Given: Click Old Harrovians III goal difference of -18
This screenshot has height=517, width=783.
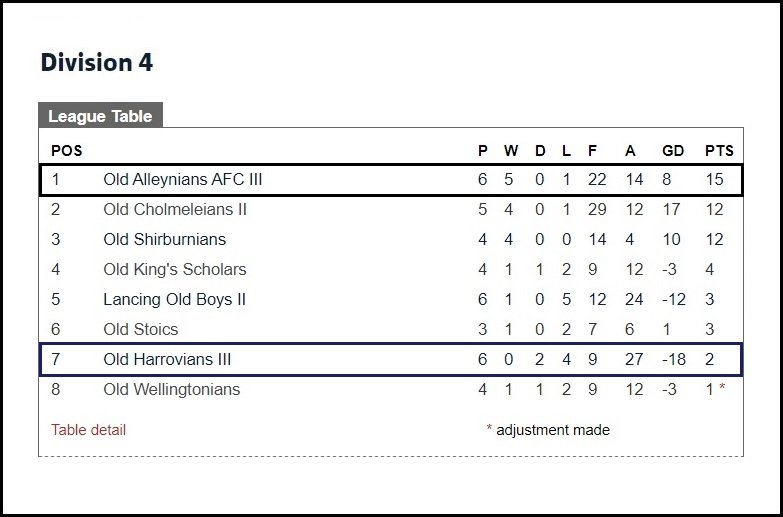Looking at the screenshot, I should tap(674, 359).
